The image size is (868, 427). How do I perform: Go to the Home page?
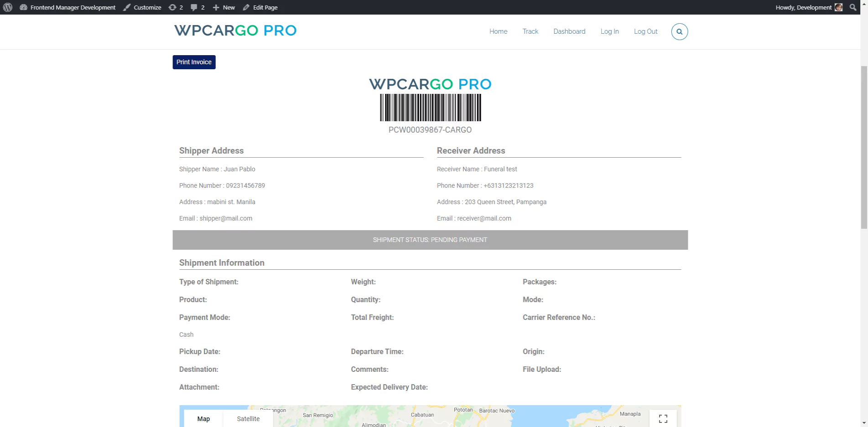[x=498, y=31]
